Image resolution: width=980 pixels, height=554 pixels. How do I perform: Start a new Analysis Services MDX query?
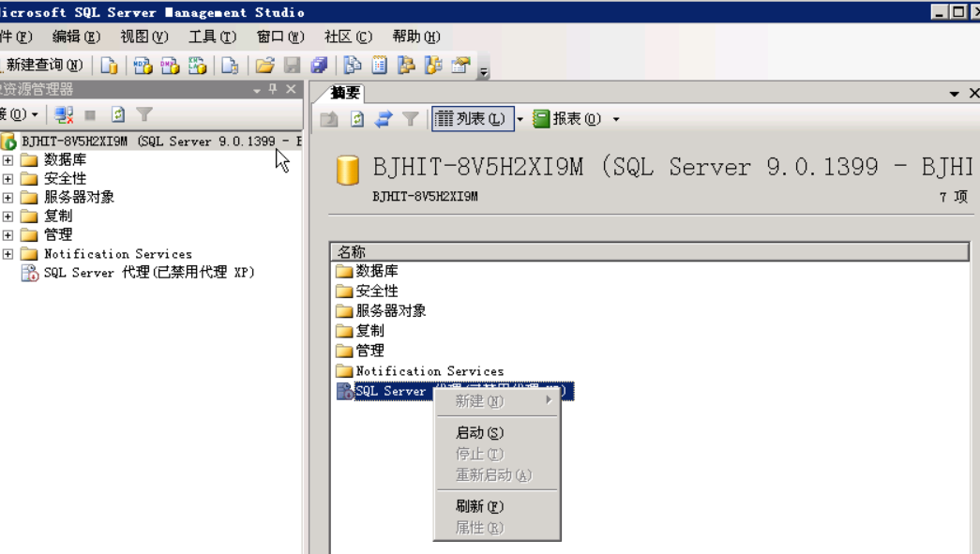pyautogui.click(x=143, y=65)
